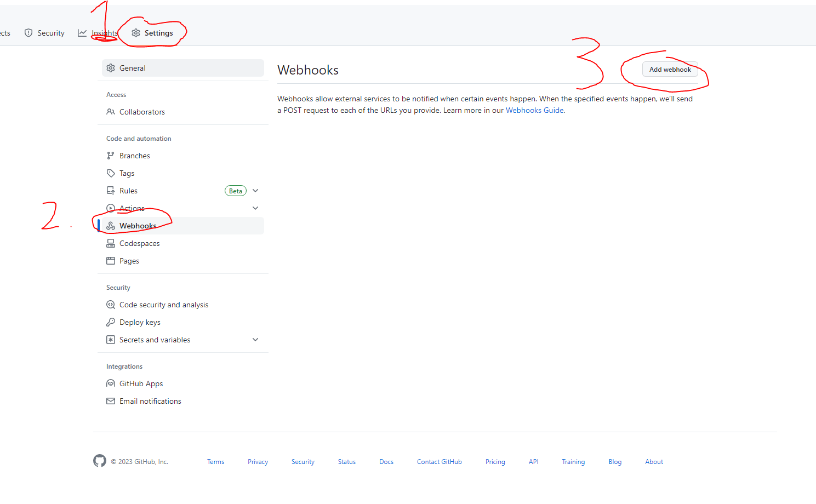Click the Tags label icon

111,173
